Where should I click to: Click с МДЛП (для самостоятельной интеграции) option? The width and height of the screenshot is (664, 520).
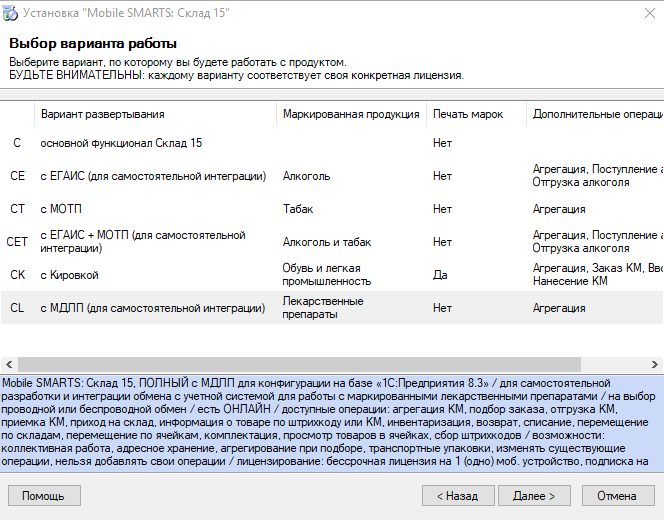153,308
